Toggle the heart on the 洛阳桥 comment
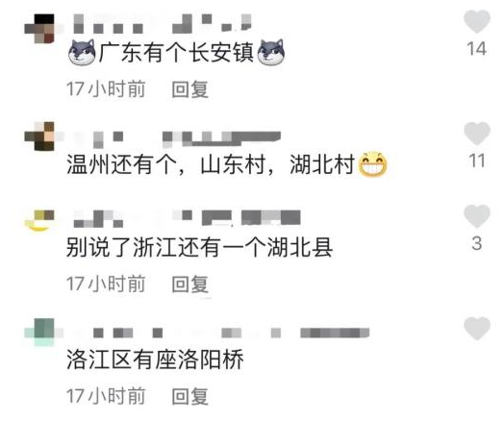Screen dimensions: 504x421 point(477,328)
